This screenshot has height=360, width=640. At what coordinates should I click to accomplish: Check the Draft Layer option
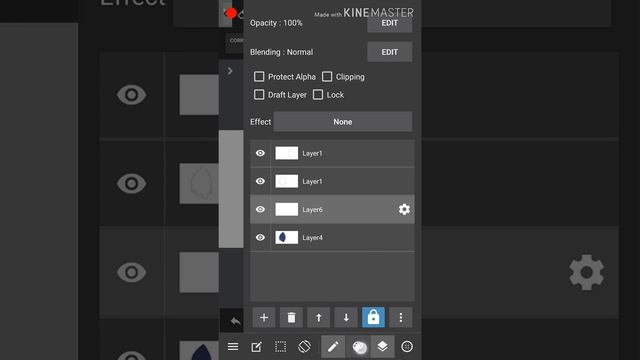coord(259,95)
